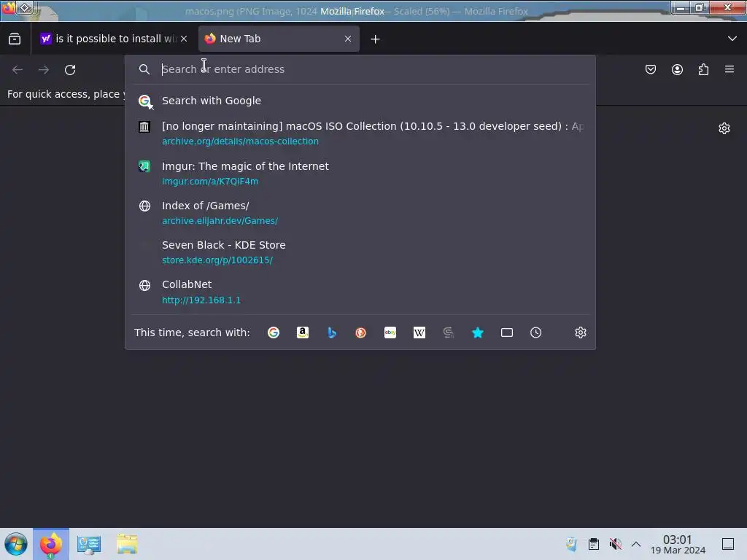Screen dimensions: 747x560
Task: Click the diamond icon in the title bar
Action: 25,7
